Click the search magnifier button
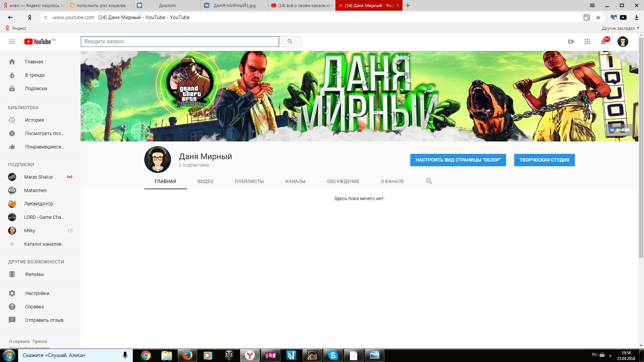 pyautogui.click(x=290, y=42)
